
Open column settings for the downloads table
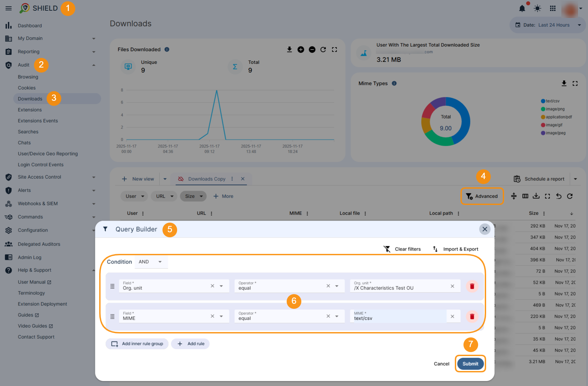[x=525, y=196]
